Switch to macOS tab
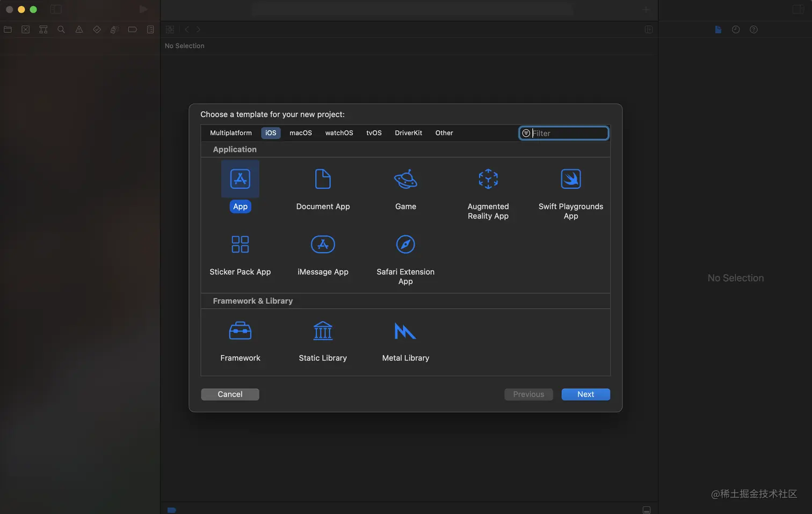Image resolution: width=812 pixels, height=514 pixels. coord(301,133)
